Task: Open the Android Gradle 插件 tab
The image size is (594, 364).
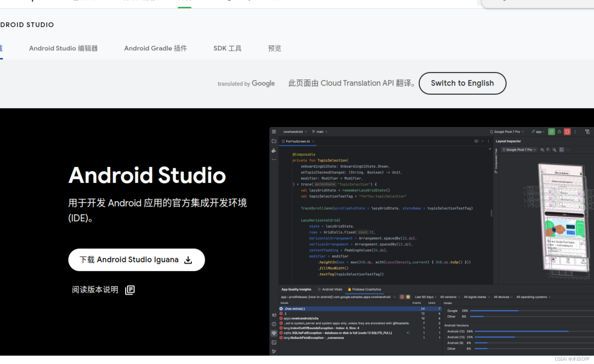Action: 156,48
